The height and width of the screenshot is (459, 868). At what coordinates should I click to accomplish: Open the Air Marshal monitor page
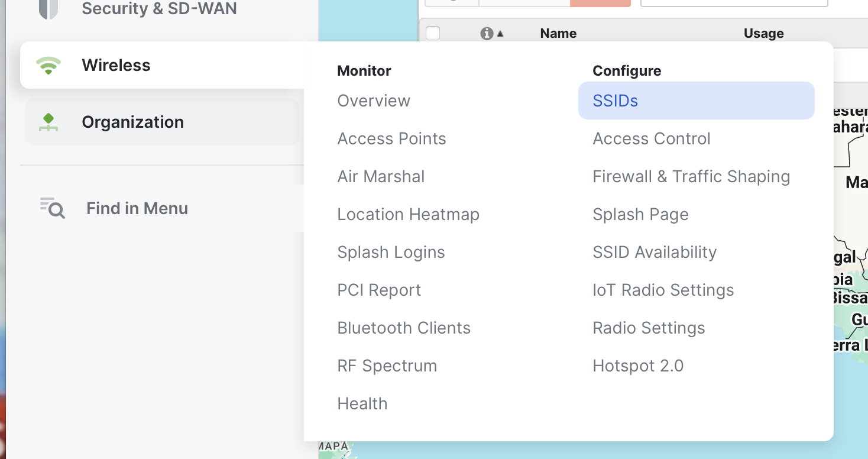coord(381,176)
